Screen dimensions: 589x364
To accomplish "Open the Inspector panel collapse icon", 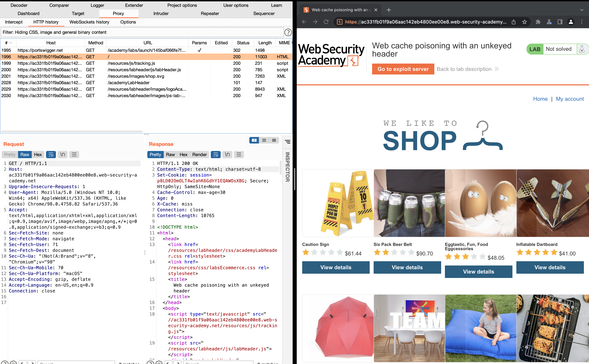I will [287, 142].
